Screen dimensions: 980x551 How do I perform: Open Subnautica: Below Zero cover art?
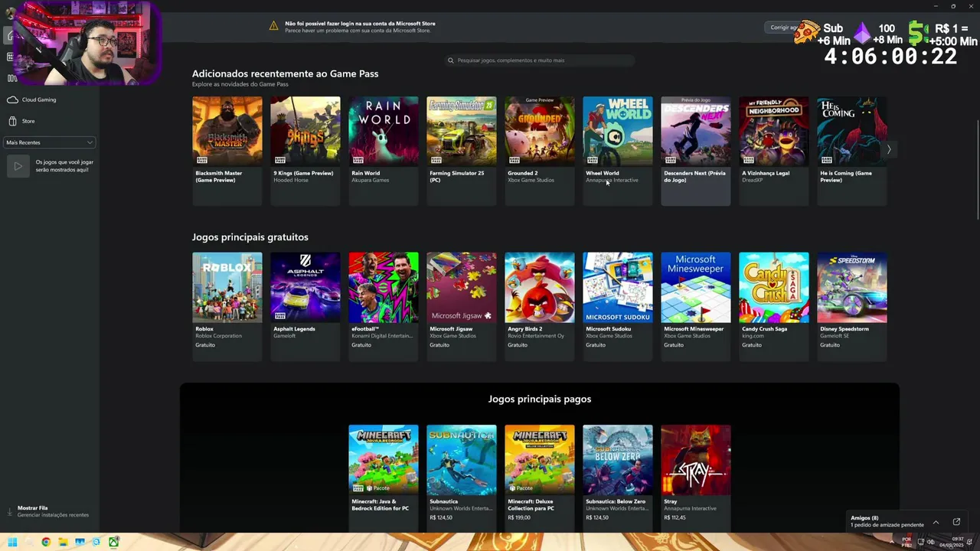click(x=617, y=460)
